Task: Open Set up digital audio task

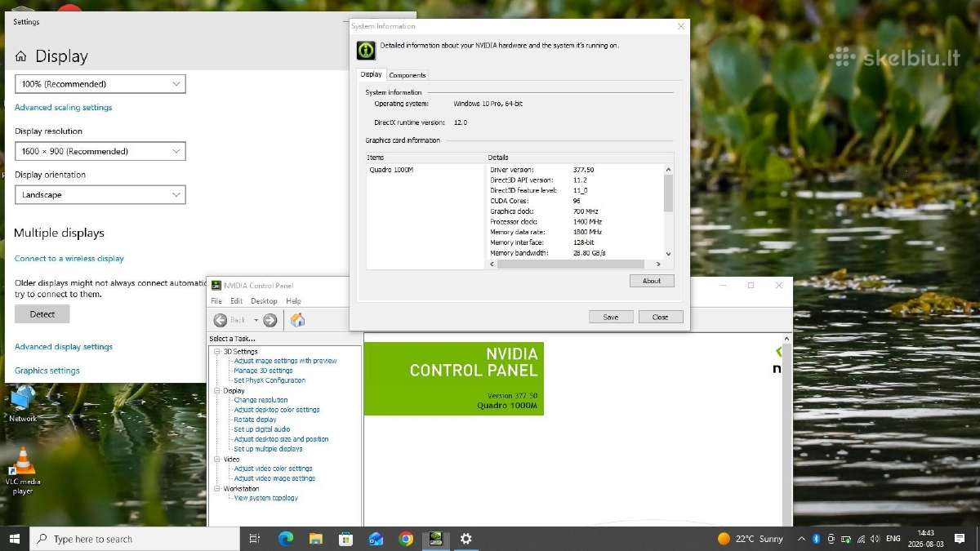Action: 261,429
